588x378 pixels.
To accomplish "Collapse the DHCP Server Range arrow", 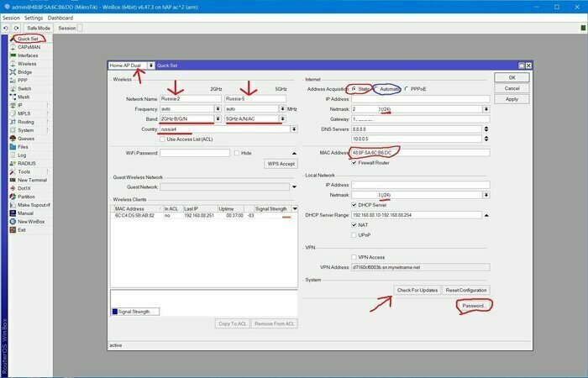I will tap(486, 215).
